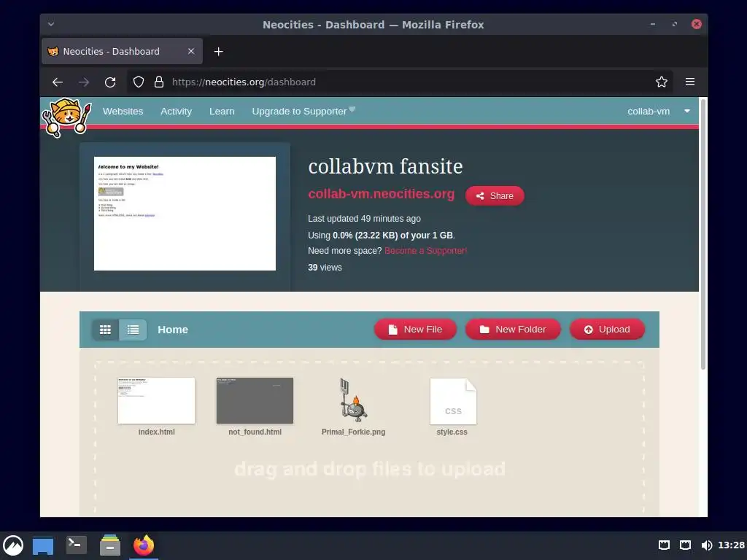747x560 pixels.
Task: Expand the collab-vm account dropdown arrow
Action: (687, 111)
